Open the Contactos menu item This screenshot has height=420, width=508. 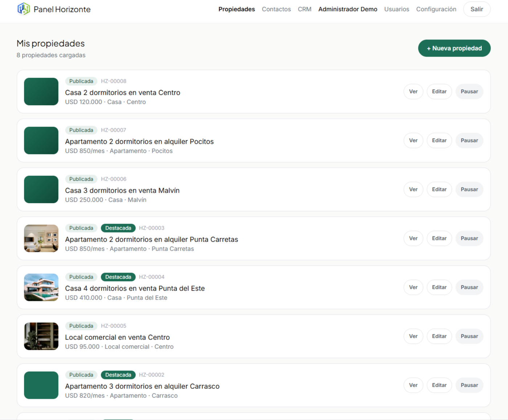[x=276, y=9]
